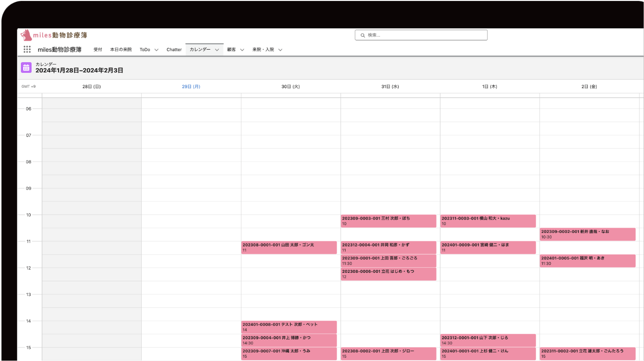The height and width of the screenshot is (361, 644).
Task: Open the 来院・入院 tab
Action: [x=263, y=50]
